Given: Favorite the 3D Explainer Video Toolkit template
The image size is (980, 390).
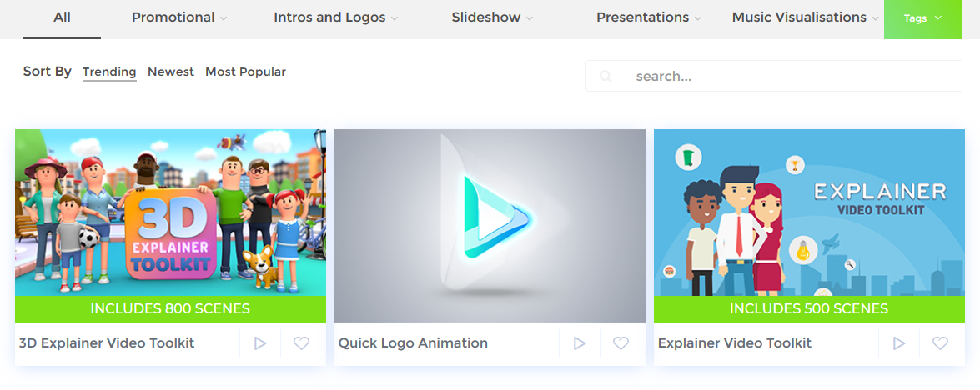Looking at the screenshot, I should click(x=301, y=343).
